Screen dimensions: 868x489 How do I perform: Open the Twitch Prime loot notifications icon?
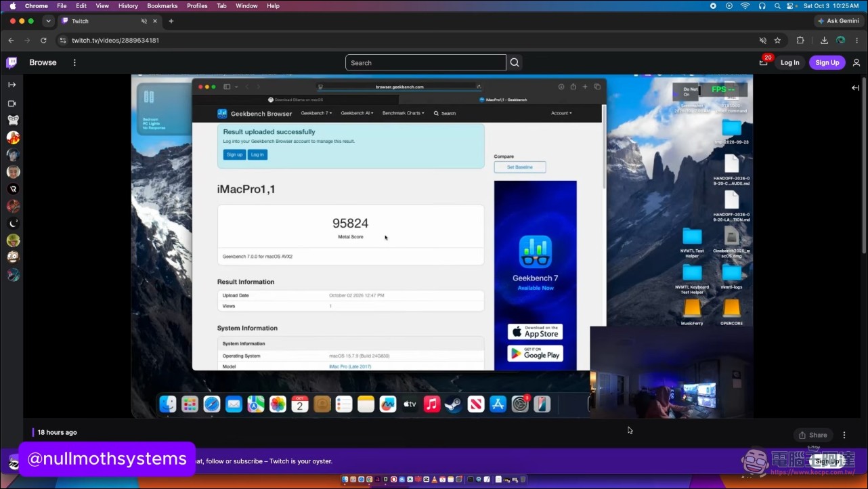[764, 62]
